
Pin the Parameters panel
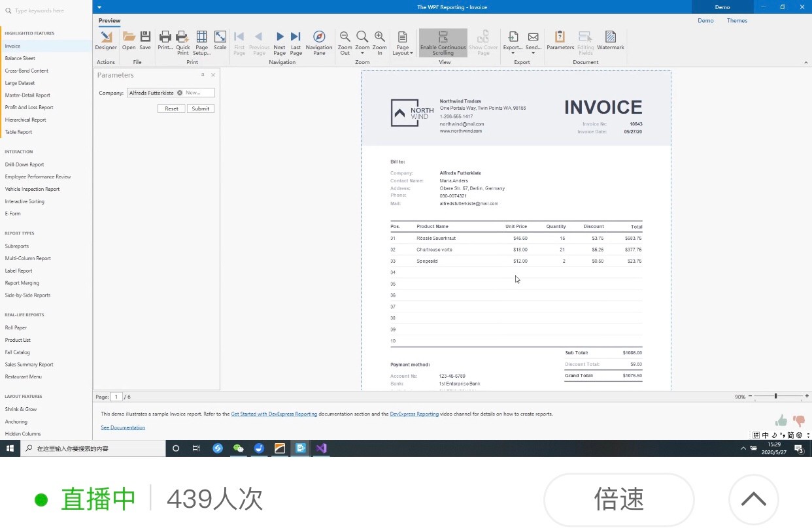click(203, 75)
